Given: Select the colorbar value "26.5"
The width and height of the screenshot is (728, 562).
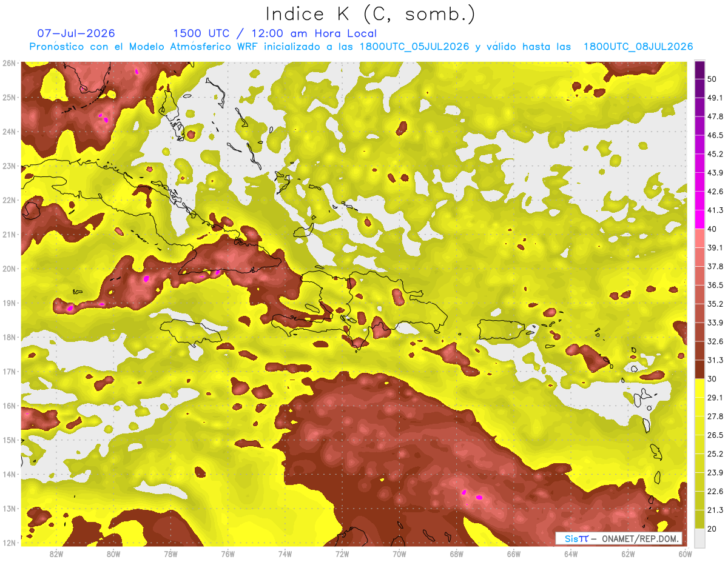Looking at the screenshot, I should (715, 435).
